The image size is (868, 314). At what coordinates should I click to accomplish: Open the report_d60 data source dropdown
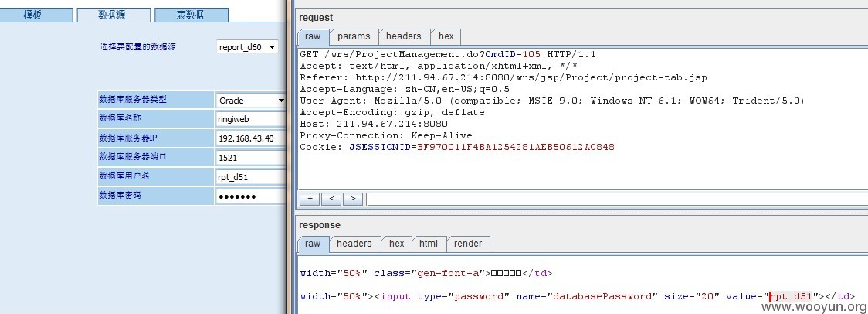coord(247,47)
